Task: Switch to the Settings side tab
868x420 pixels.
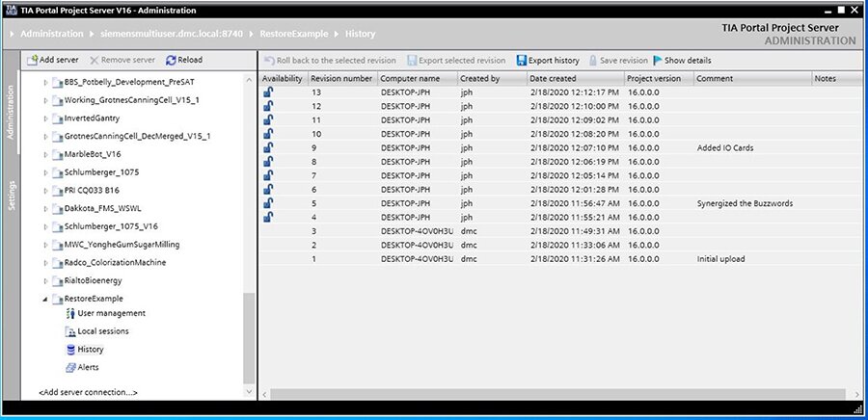Action: (11, 196)
